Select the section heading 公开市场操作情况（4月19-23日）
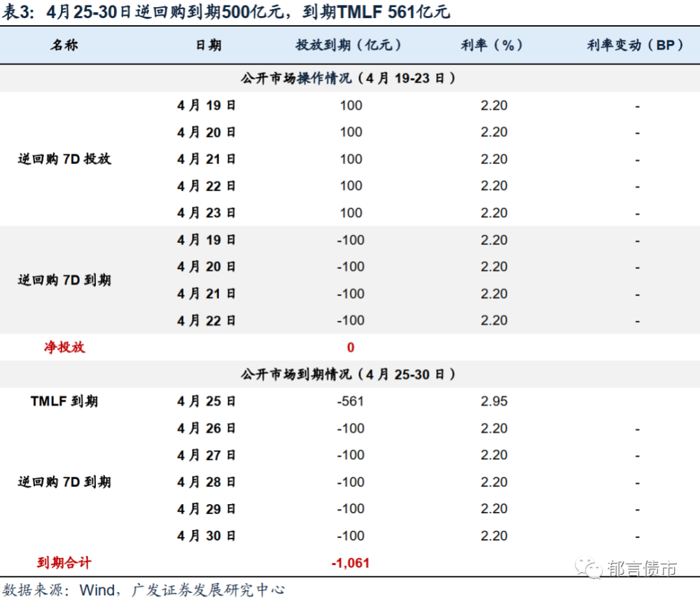 coord(350,78)
